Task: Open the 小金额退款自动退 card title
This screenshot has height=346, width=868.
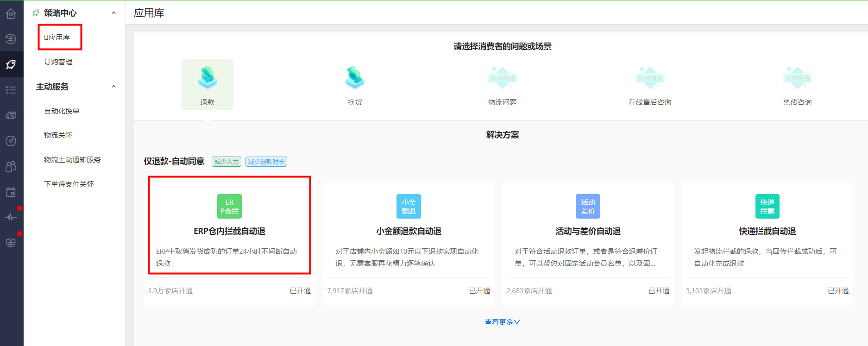Action: coord(409,231)
